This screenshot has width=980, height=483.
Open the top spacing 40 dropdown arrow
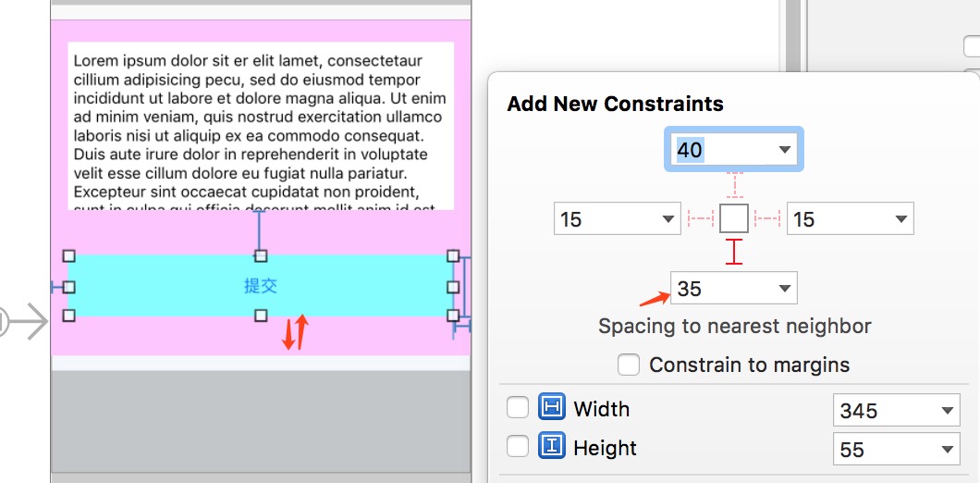tap(784, 150)
